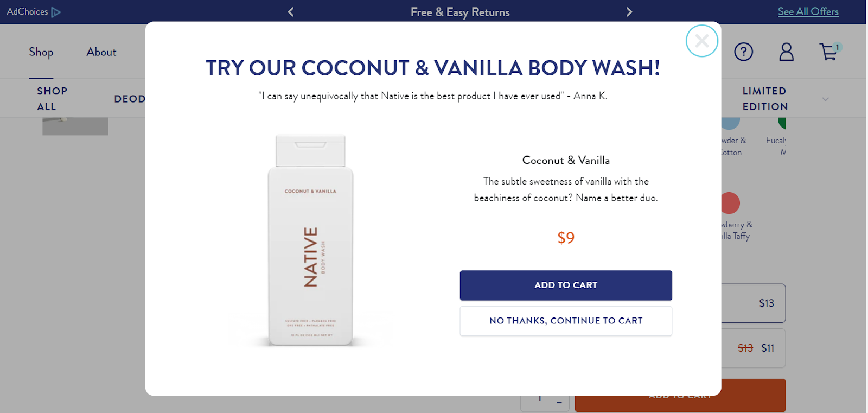Open the Shop menu
This screenshot has width=868, height=413.
pyautogui.click(x=41, y=52)
